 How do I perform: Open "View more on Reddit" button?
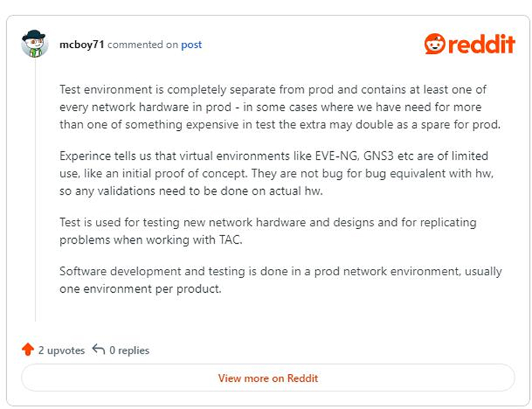click(268, 377)
